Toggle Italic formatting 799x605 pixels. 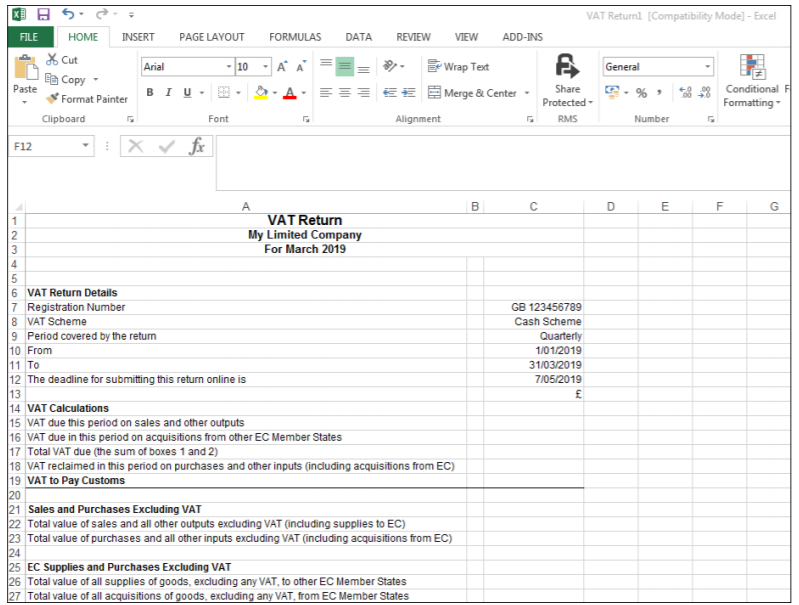(168, 92)
